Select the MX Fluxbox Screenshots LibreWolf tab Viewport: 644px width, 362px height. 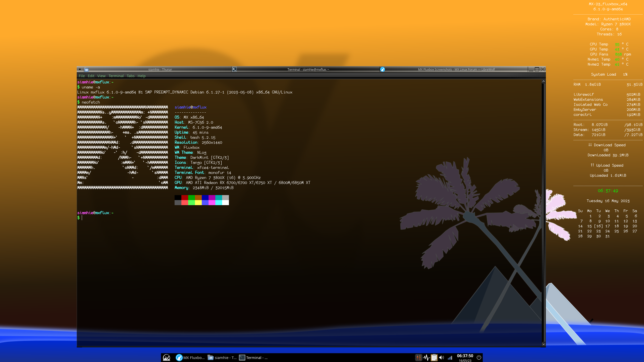[454, 69]
